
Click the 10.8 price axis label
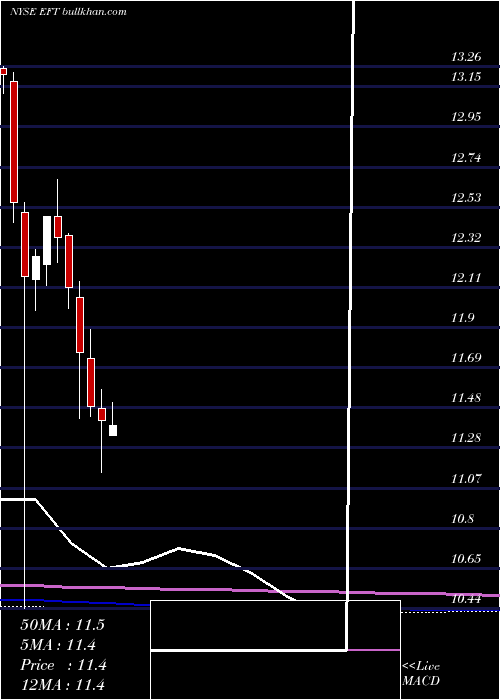[x=463, y=519]
